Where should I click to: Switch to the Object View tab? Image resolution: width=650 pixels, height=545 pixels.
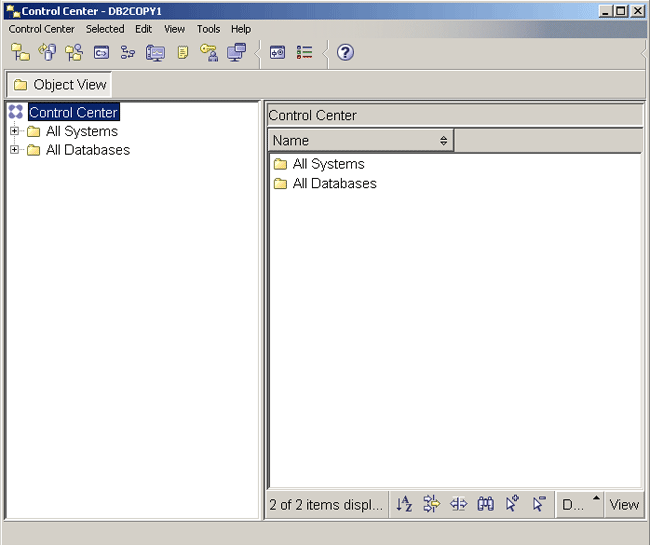click(x=60, y=85)
